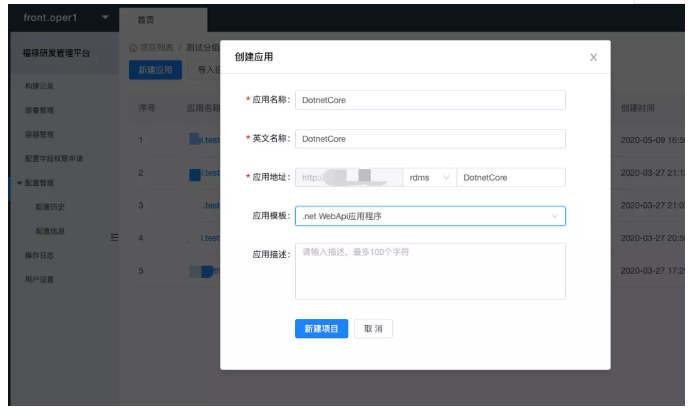Viewport: 691px width, 411px height.
Task: Open 配置字段权限申请 in the sidebar
Action: click(x=54, y=159)
